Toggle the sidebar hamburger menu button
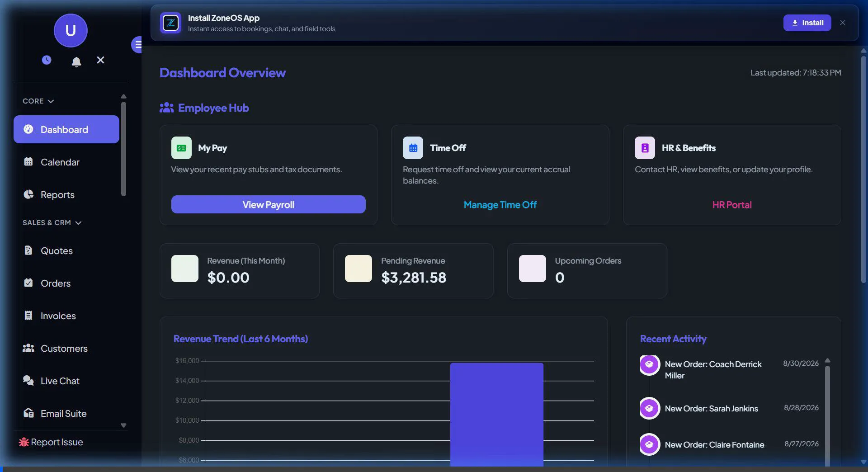The width and height of the screenshot is (868, 472). tap(137, 44)
